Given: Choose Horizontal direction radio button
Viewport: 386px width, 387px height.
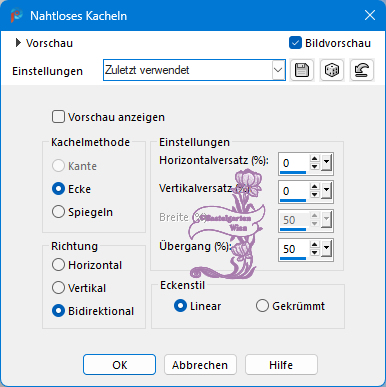Looking at the screenshot, I should click(58, 265).
